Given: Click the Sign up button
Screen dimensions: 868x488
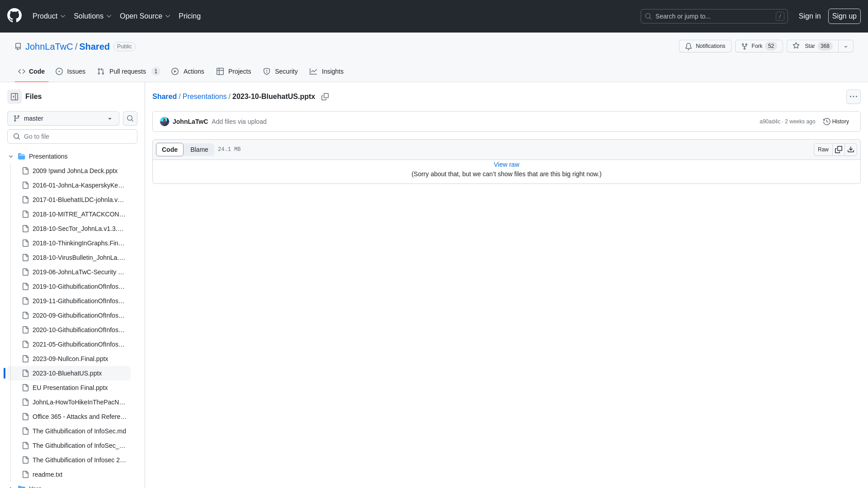Looking at the screenshot, I should [844, 16].
